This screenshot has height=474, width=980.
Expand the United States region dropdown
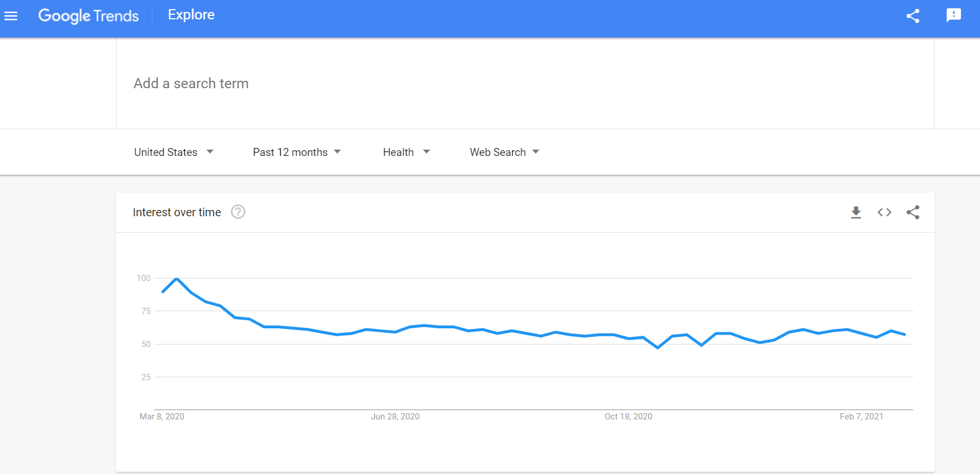[174, 152]
